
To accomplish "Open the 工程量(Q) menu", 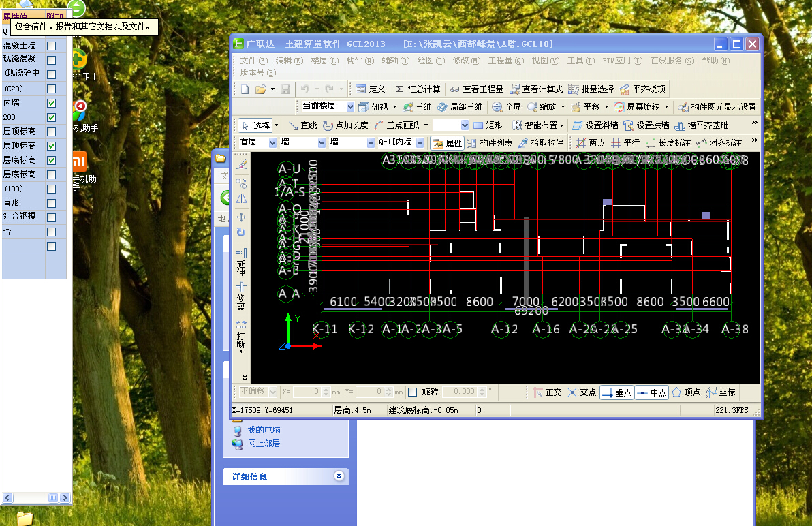I will [506, 61].
